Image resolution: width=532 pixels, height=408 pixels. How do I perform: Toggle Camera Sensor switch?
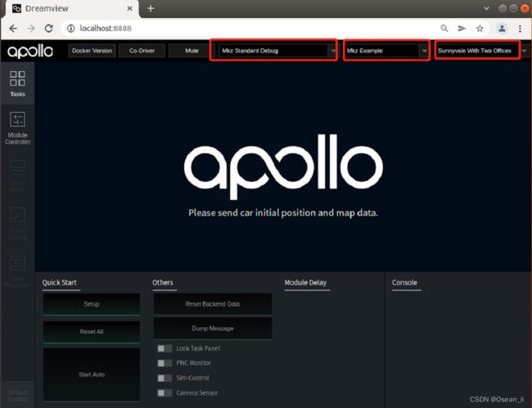[165, 393]
